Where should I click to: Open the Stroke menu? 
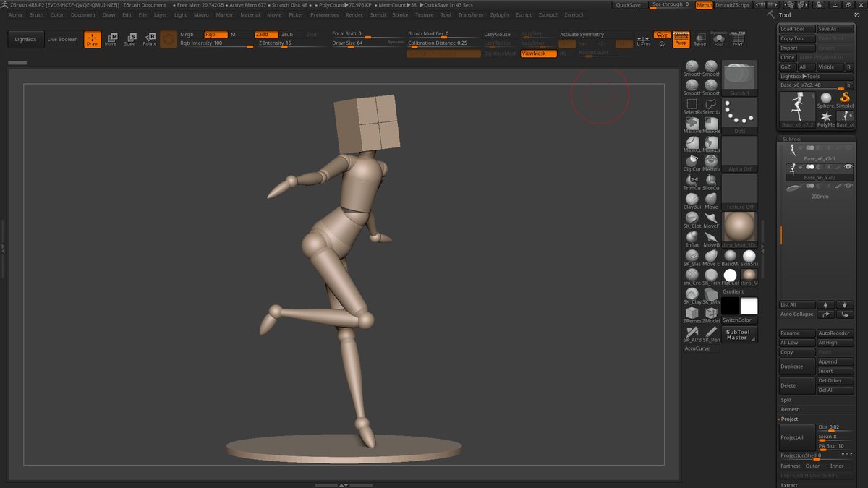pyautogui.click(x=400, y=14)
